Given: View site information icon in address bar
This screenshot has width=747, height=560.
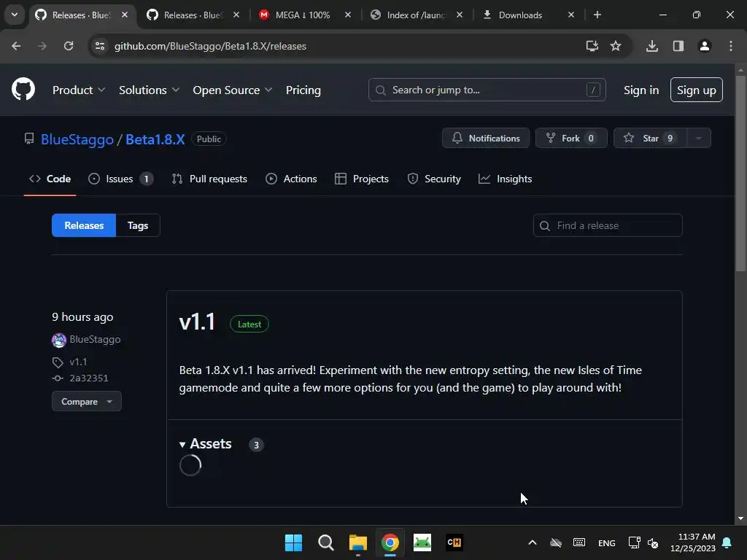Looking at the screenshot, I should 100,46.
